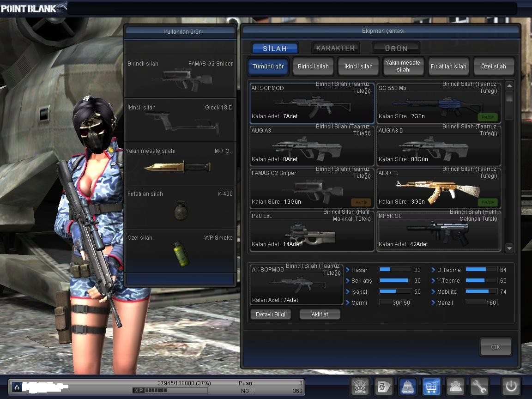Click the Mobilite stat bar

(x=481, y=291)
